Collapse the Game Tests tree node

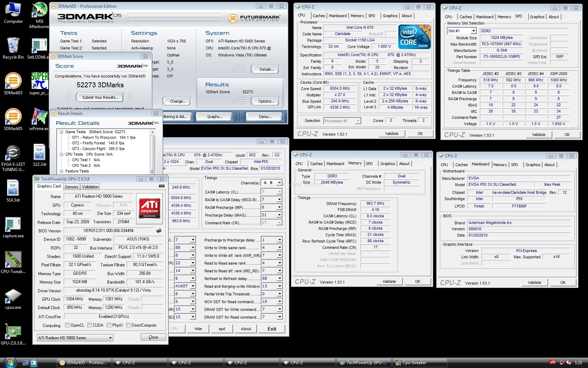pos(62,132)
